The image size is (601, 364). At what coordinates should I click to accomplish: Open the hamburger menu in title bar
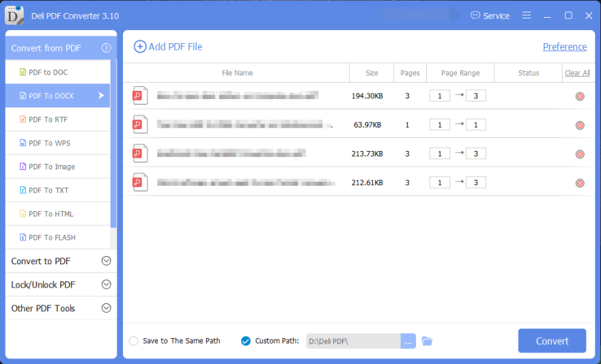(x=527, y=16)
